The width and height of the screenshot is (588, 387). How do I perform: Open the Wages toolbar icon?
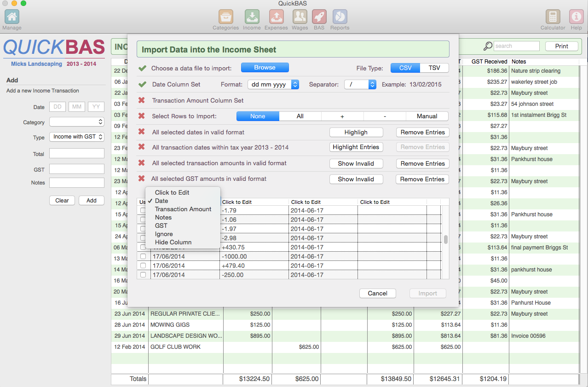click(300, 17)
